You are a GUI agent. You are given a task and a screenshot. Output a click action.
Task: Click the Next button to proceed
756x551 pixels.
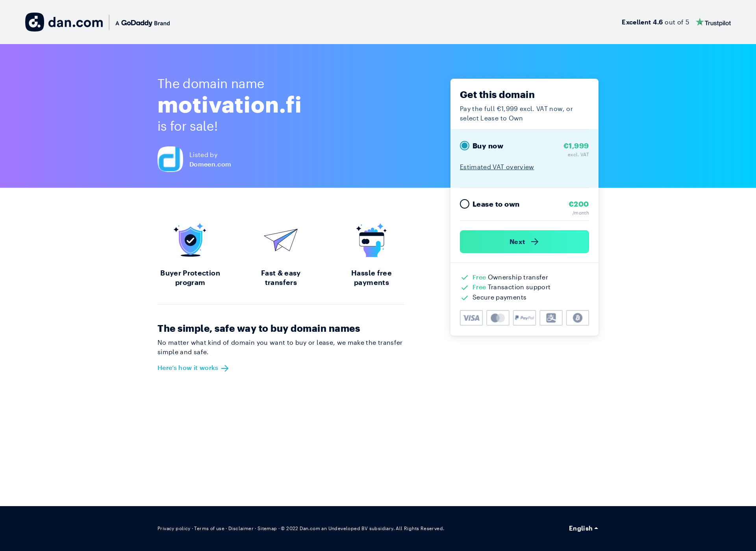524,241
